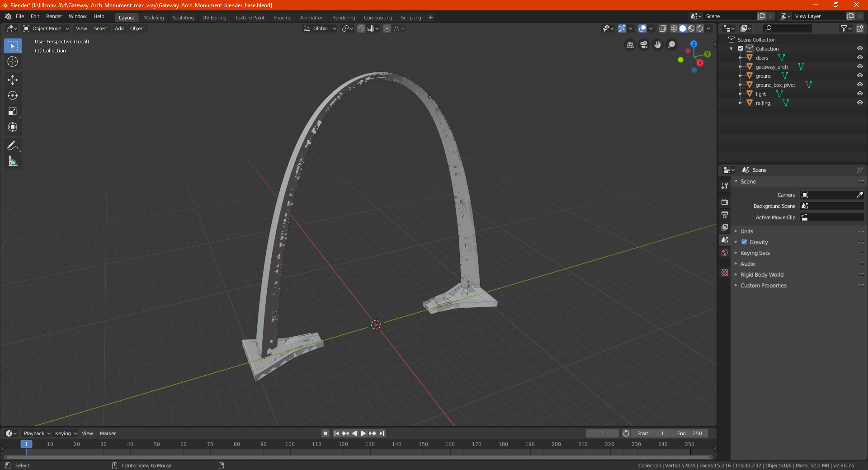Activate the 3D Cursor tool
The width and height of the screenshot is (868, 470).
pyautogui.click(x=13, y=61)
